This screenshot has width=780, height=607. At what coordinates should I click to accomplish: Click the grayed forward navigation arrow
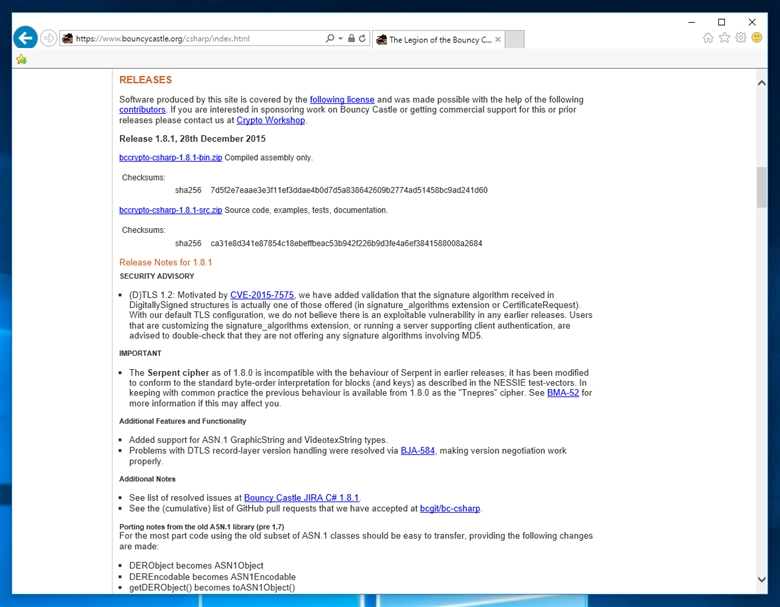[48, 38]
